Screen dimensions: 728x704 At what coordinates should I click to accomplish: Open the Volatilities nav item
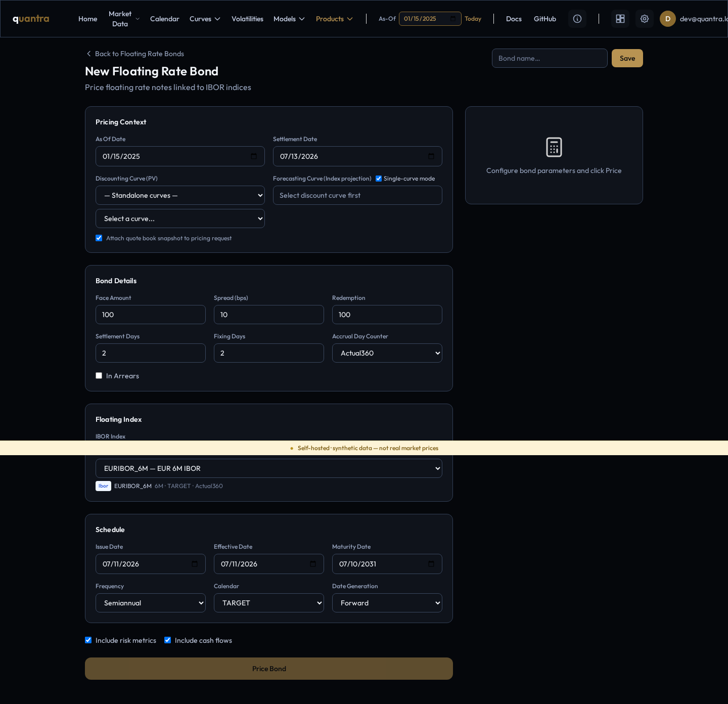coord(247,19)
